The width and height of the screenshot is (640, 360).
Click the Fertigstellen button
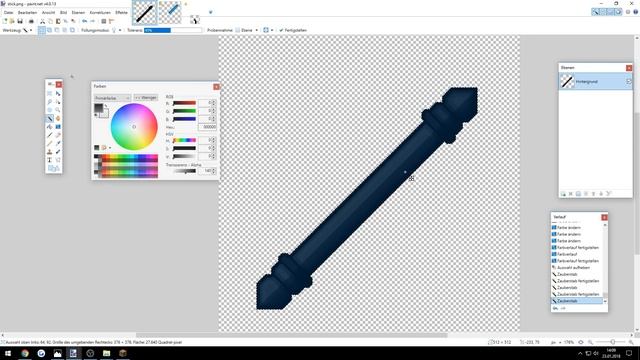point(293,30)
